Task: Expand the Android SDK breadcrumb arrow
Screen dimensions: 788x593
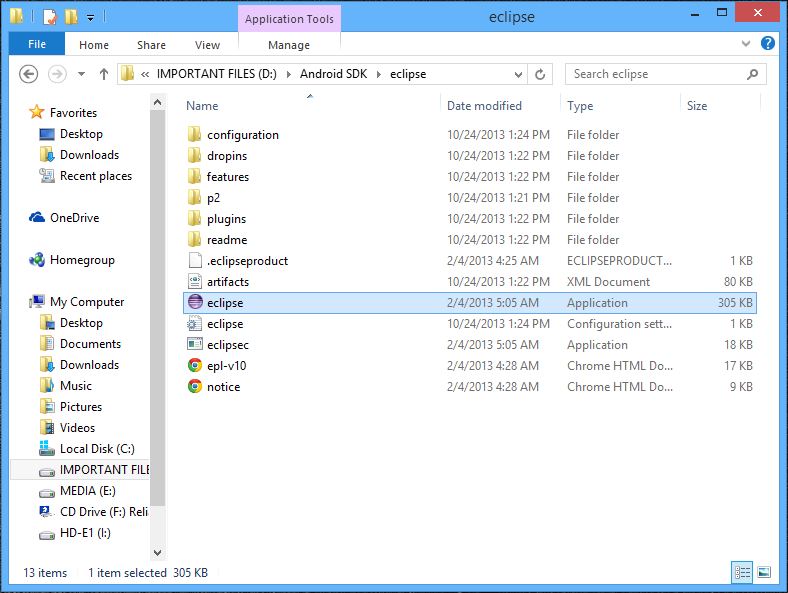Action: [378, 74]
